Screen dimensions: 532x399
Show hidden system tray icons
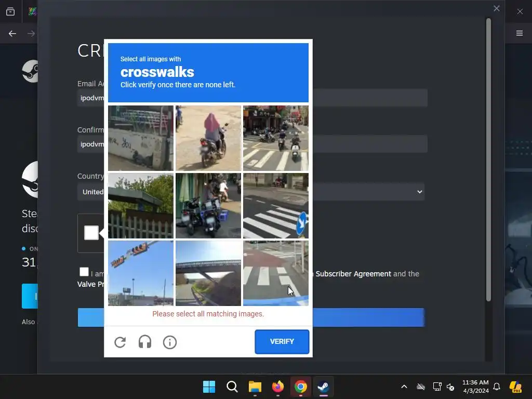pos(404,387)
